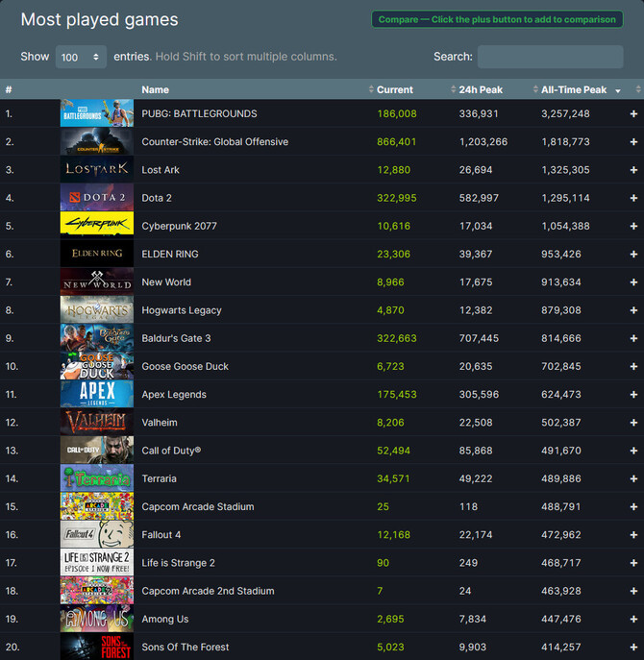Click plus icon in Fallout 4 row
The image size is (644, 660).
633,535
